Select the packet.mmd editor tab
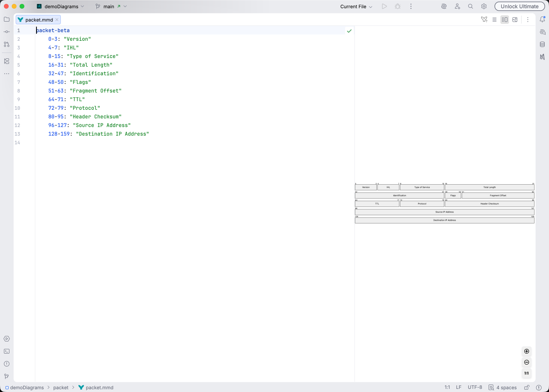This screenshot has width=549, height=392. click(38, 19)
